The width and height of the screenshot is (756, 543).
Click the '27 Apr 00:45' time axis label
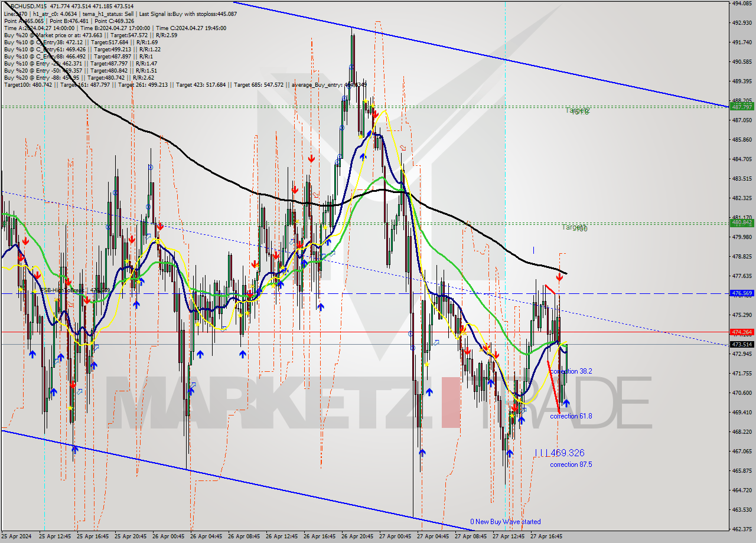click(x=396, y=537)
